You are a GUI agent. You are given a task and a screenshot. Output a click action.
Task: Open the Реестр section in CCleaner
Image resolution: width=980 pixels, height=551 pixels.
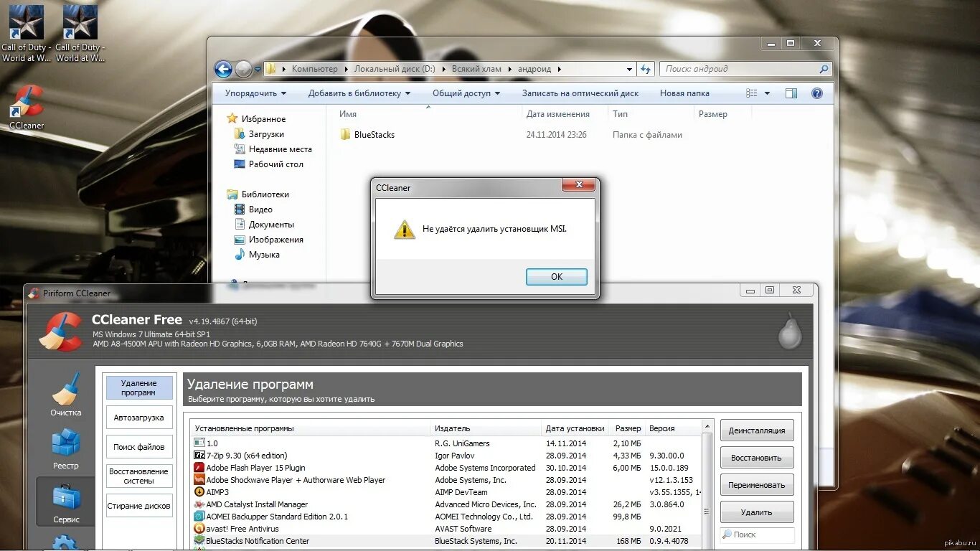click(x=66, y=448)
